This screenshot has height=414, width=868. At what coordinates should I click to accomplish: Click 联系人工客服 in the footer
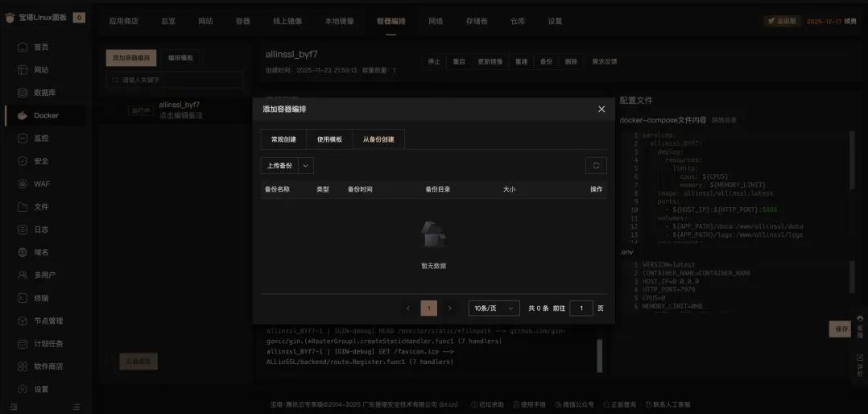667,404
